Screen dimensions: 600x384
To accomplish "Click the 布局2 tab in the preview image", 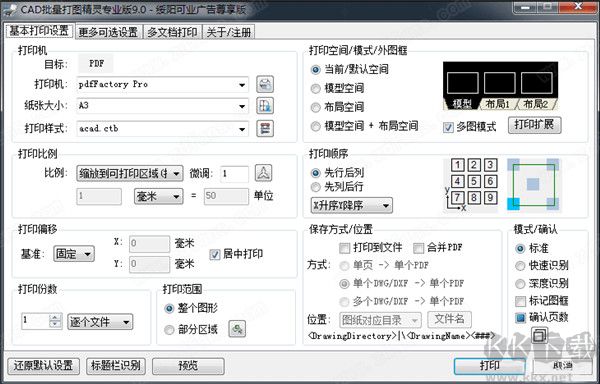I will click(536, 104).
